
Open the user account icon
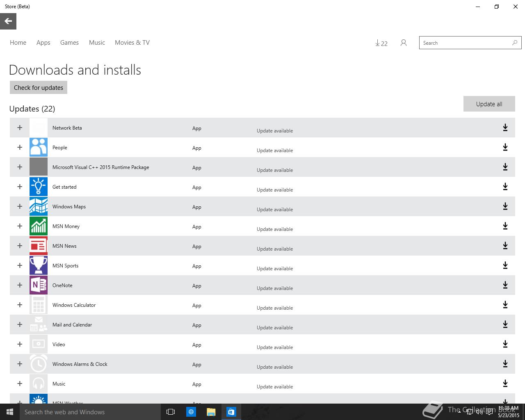tap(404, 43)
